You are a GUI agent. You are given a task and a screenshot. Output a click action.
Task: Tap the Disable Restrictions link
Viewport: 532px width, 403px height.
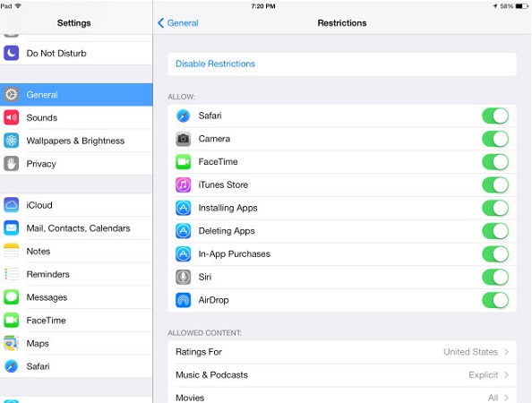[215, 64]
